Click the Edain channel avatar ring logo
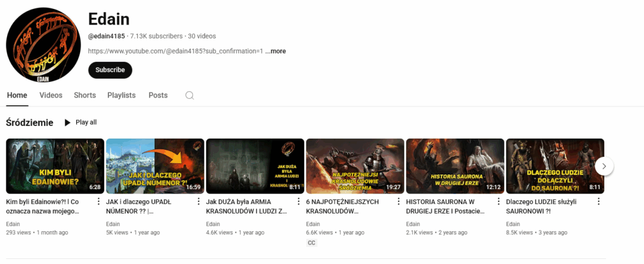This screenshot has width=644, height=264. click(43, 45)
